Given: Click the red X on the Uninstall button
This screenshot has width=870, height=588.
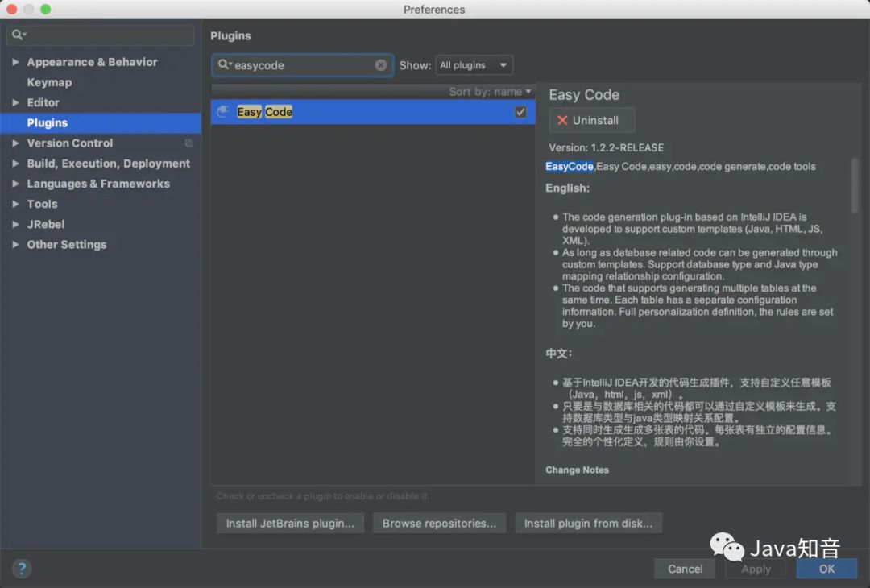Looking at the screenshot, I should [564, 120].
